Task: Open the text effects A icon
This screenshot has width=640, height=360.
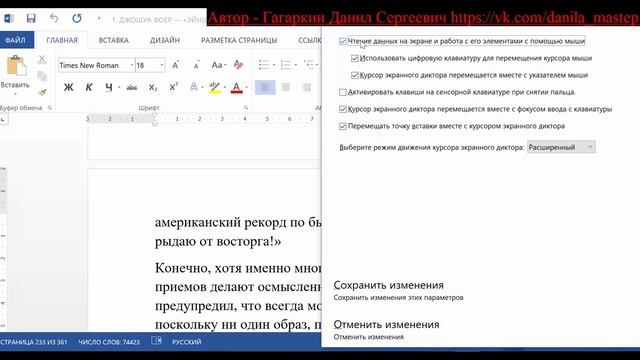Action: click(x=194, y=87)
